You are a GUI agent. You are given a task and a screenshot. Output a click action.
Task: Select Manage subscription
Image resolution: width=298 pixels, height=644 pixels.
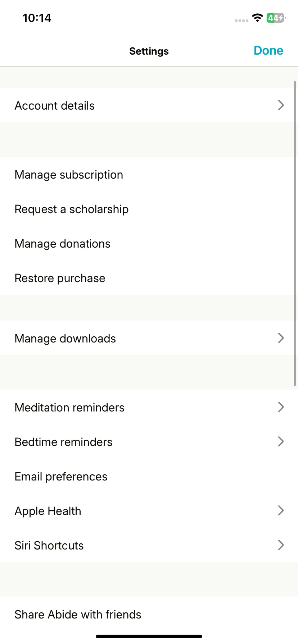tap(149, 175)
